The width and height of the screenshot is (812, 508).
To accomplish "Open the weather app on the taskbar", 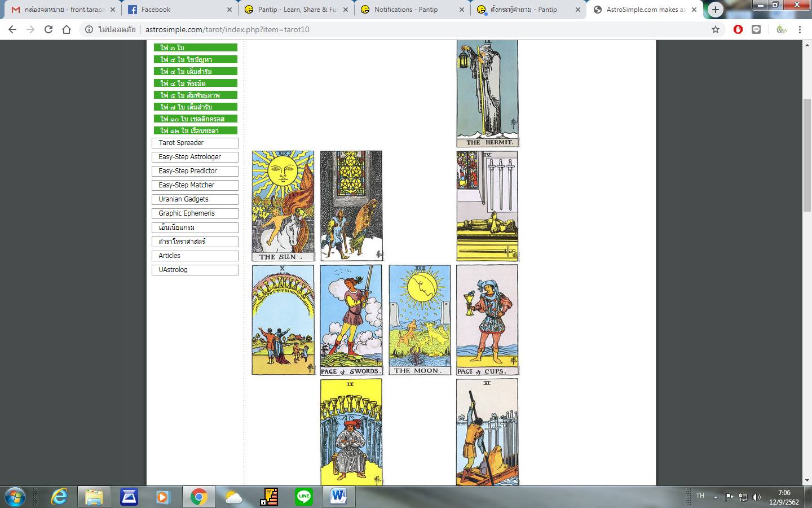I will pyautogui.click(x=233, y=497).
